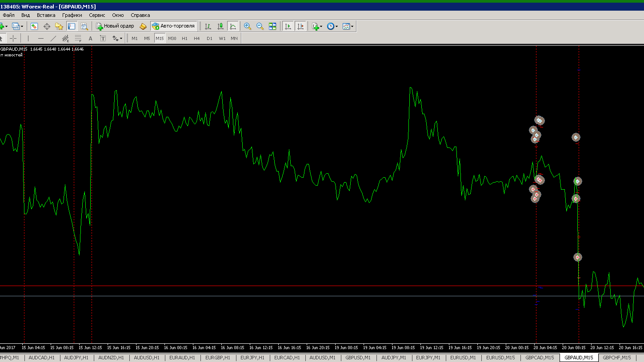Switch chart to line chart
The image size is (644, 362).
click(x=233, y=26)
